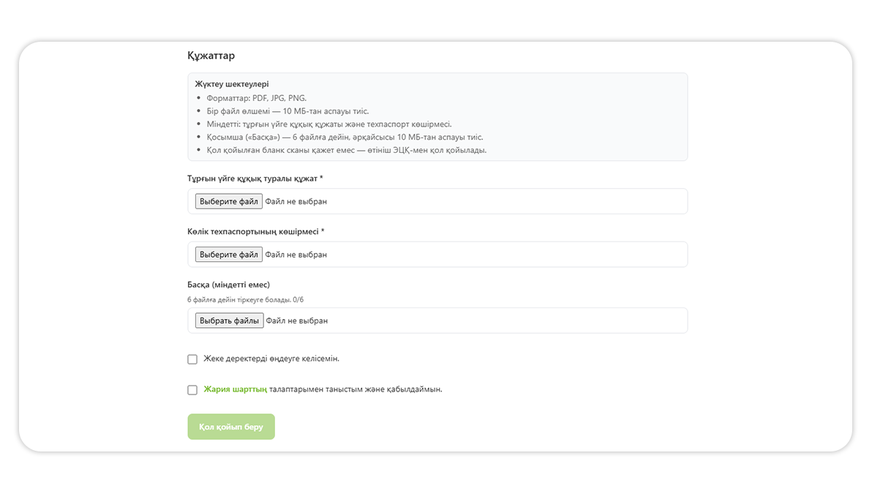Check 'Жеке деректерді өңдеуге келісемін' checkbox
This screenshot has width=872, height=491.
coord(192,359)
